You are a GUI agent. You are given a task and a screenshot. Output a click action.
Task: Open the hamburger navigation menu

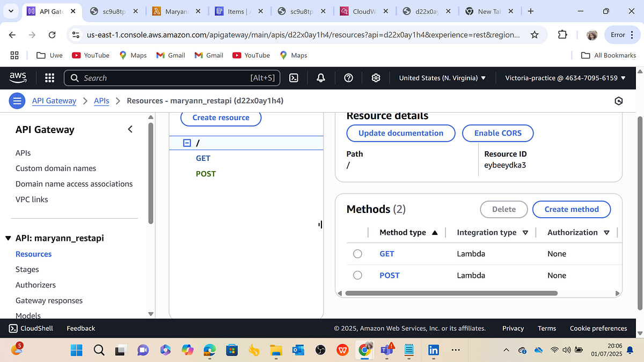point(17,101)
